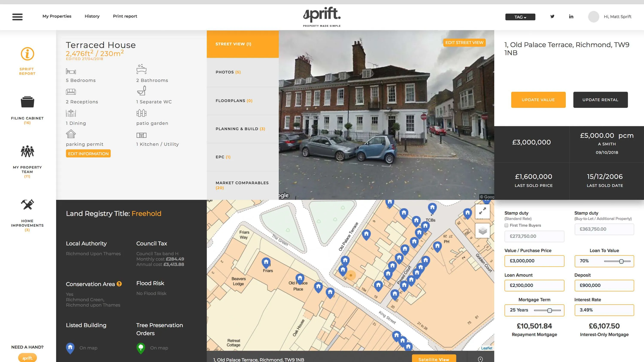
Task: Click the Value / Purchase Price field
Action: (x=534, y=261)
